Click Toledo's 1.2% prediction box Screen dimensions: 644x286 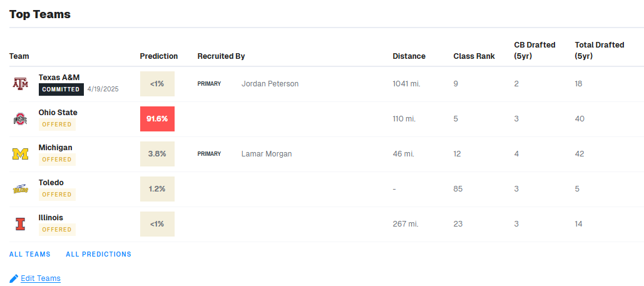tap(157, 189)
